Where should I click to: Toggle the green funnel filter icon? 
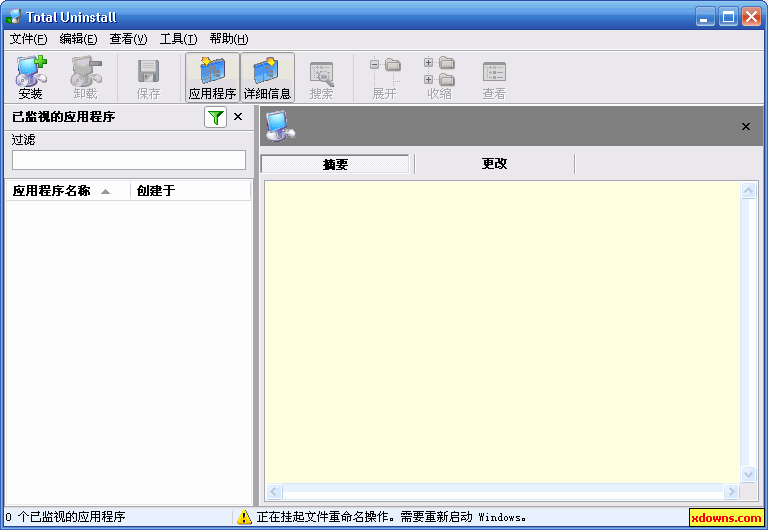pyautogui.click(x=216, y=117)
